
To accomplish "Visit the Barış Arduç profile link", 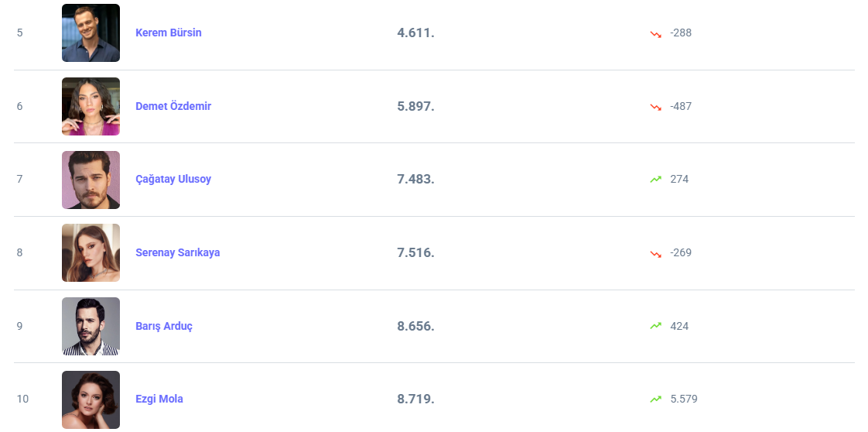I will click(x=163, y=326).
